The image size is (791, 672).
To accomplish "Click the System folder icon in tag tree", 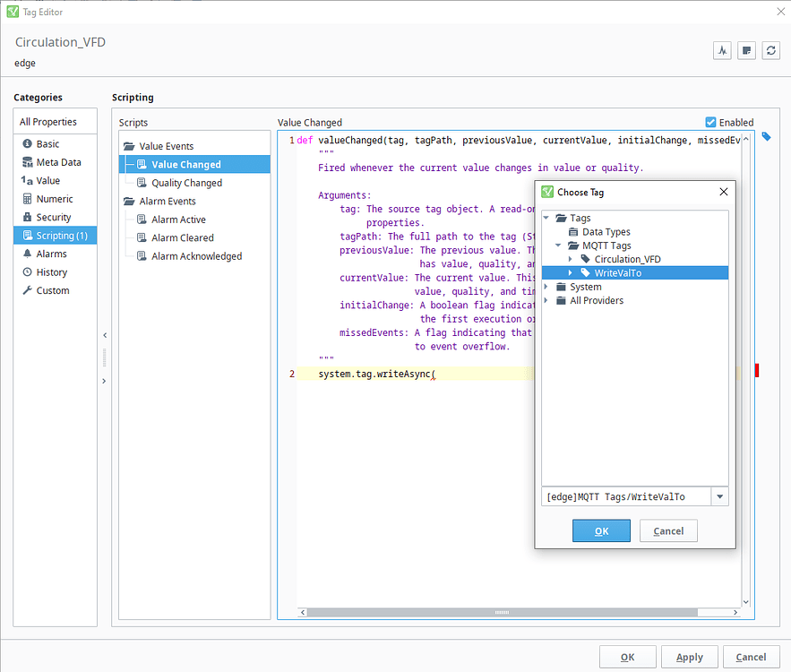I will coord(561,287).
